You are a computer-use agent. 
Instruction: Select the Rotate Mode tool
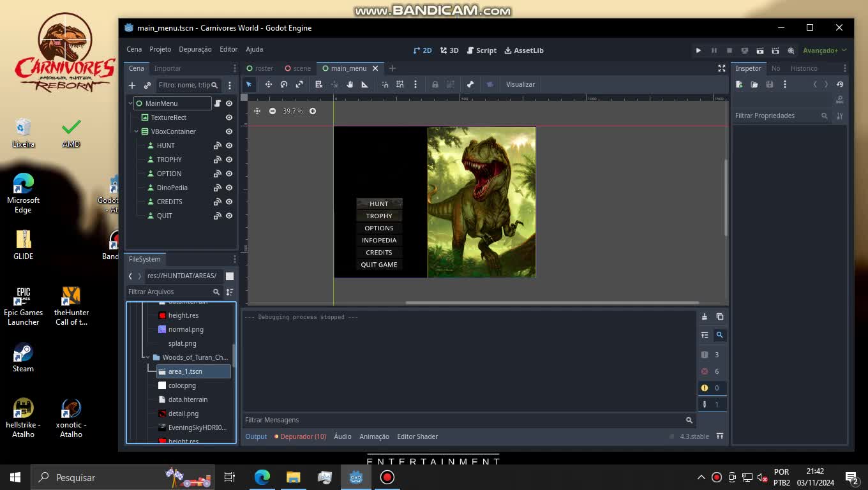(x=284, y=84)
